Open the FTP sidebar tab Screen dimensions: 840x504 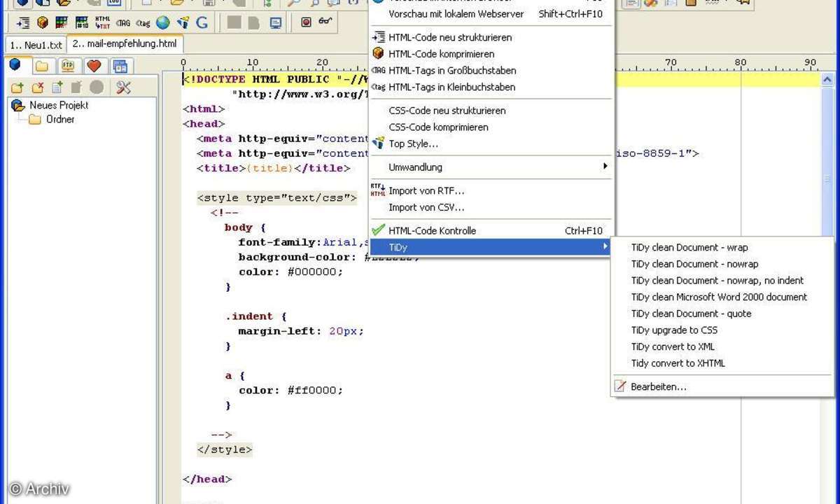tap(68, 66)
